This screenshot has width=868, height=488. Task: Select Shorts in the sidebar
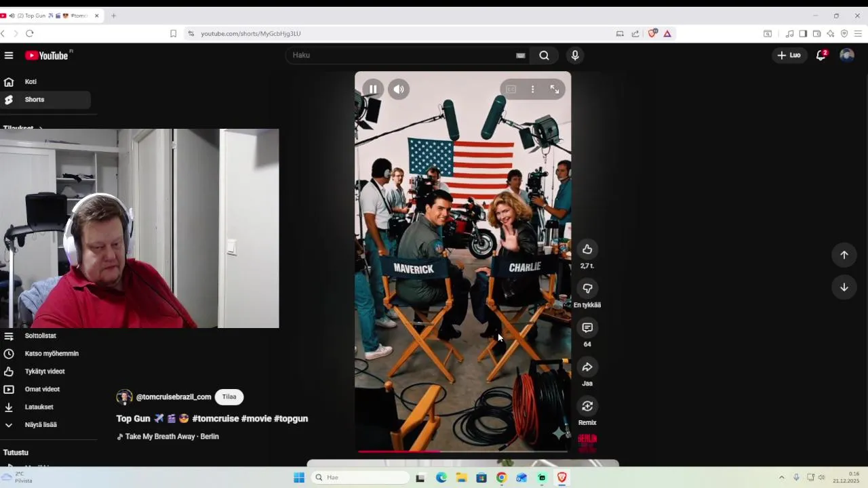(x=45, y=100)
